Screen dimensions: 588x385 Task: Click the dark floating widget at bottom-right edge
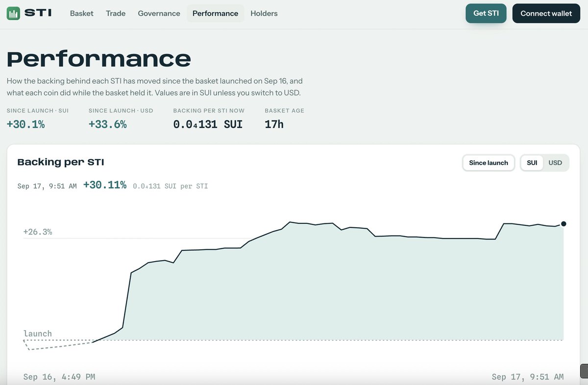click(x=584, y=371)
